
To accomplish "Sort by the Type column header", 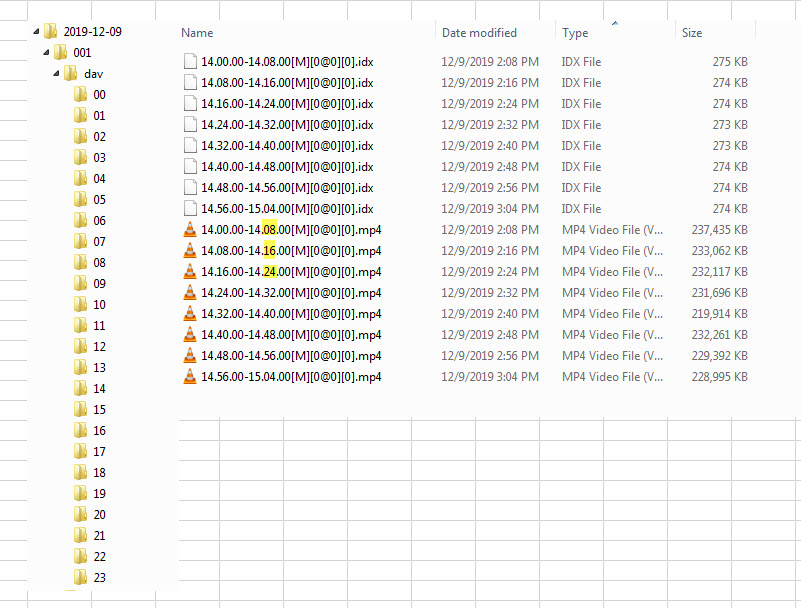I will pyautogui.click(x=575, y=33).
